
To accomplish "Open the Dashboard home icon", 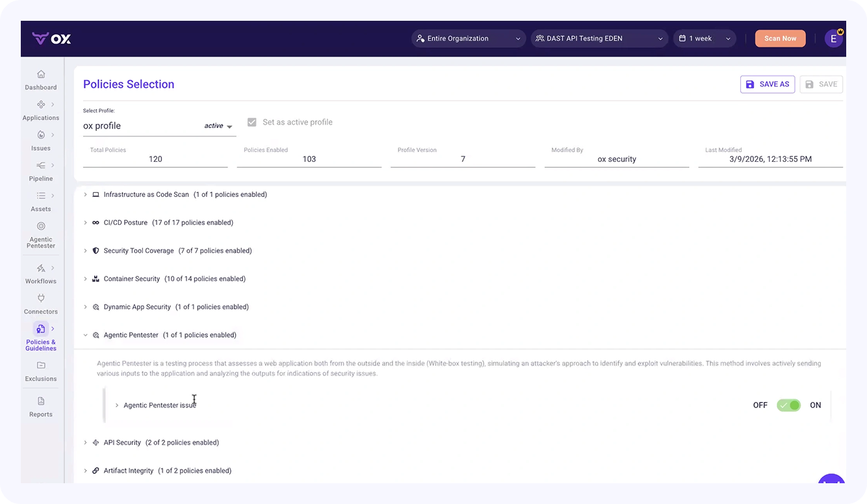I will (x=41, y=74).
